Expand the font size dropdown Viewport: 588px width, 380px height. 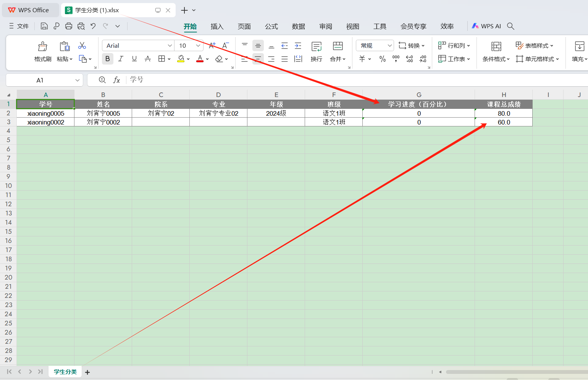pyautogui.click(x=198, y=45)
